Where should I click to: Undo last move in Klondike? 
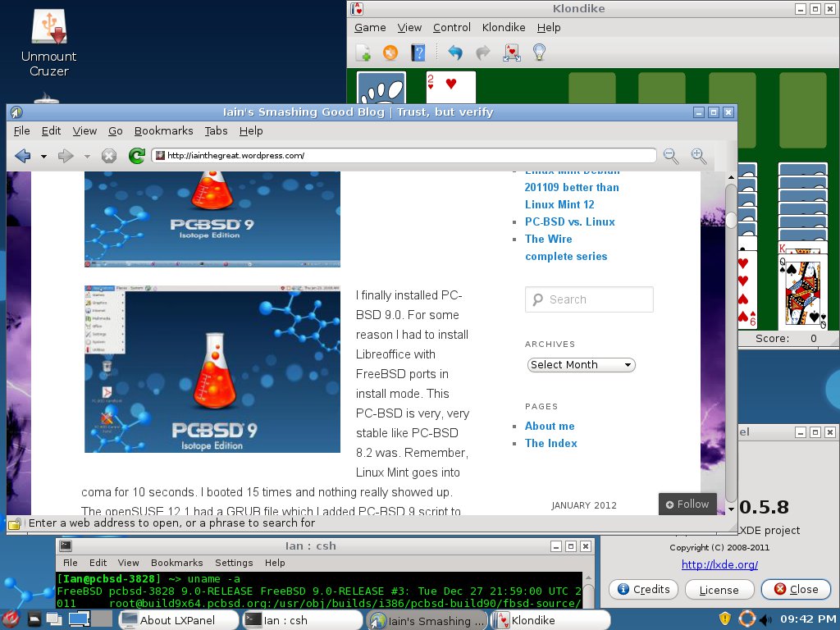tap(455, 52)
